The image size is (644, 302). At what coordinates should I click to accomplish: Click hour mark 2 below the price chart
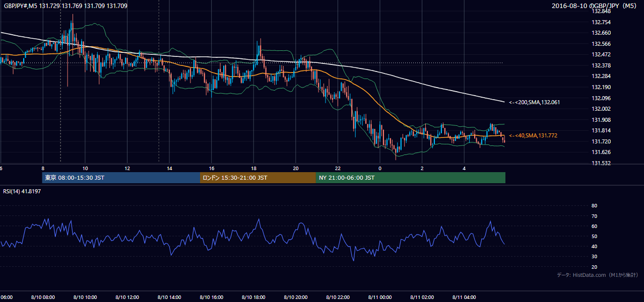click(x=422, y=169)
